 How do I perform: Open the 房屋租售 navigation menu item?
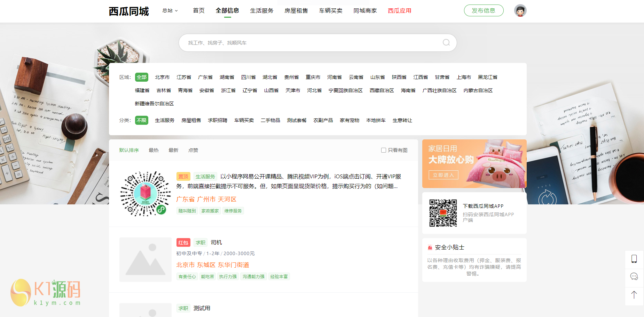coord(296,11)
